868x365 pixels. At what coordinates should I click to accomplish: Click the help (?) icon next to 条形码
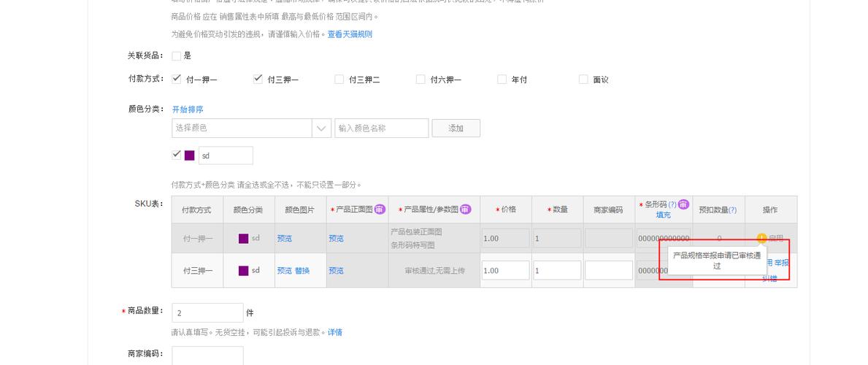tap(672, 205)
